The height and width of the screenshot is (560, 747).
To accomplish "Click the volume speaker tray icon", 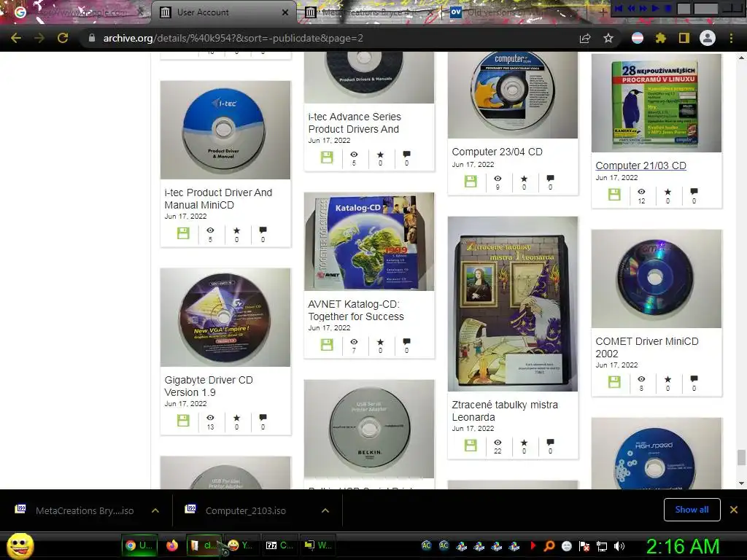I will click(x=619, y=546).
